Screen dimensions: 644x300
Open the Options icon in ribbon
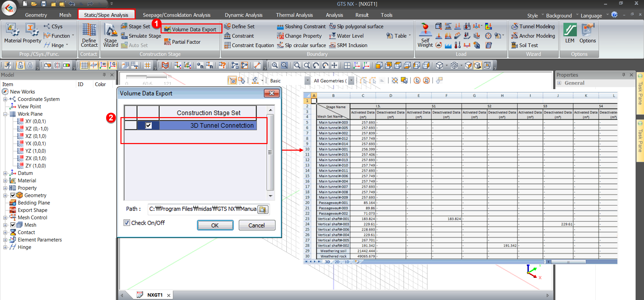[588, 33]
